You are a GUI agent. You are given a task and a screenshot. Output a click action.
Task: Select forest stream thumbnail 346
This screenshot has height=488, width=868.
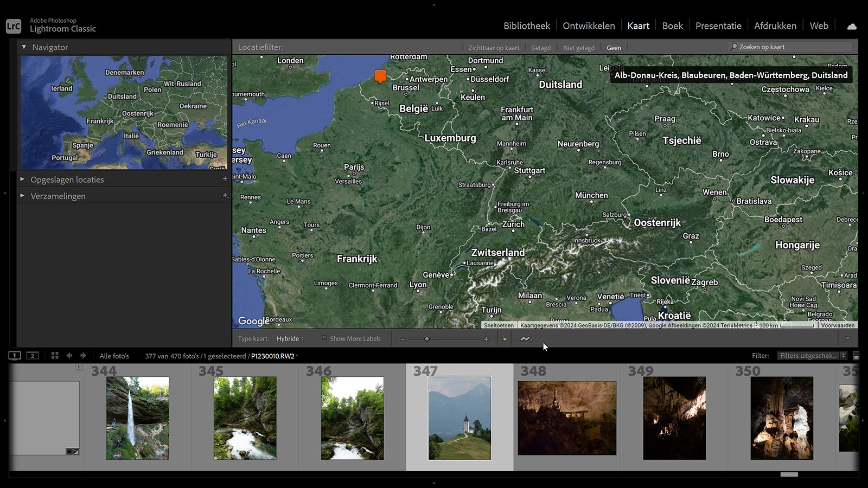353,418
